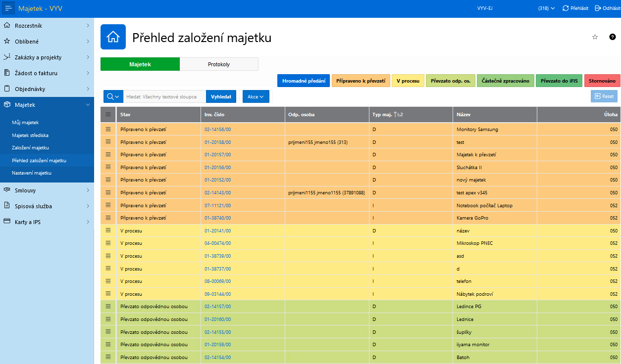The height and width of the screenshot is (364, 621).
Task: Open inventory link 02-14156/00
Action: (217, 130)
